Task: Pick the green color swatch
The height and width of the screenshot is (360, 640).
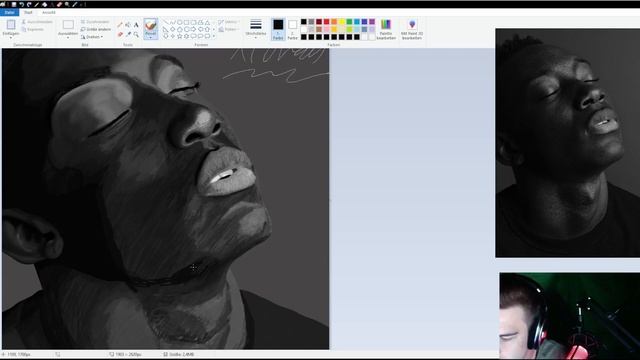Action: tap(349, 22)
